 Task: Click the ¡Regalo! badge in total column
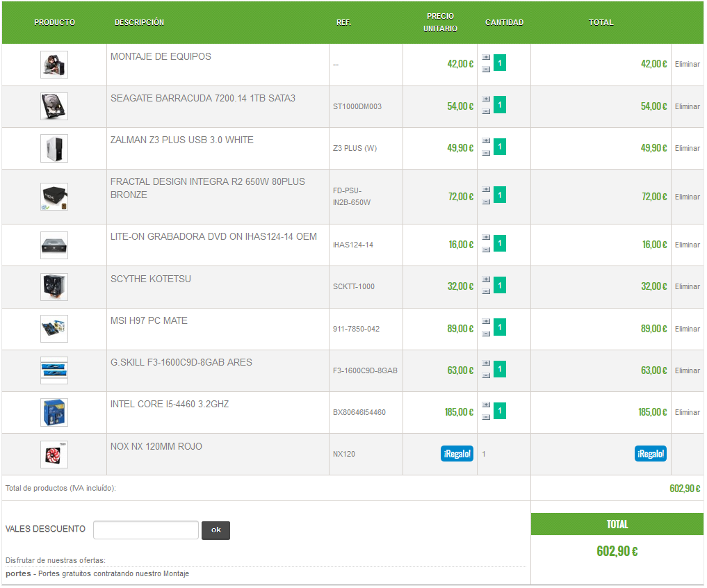click(650, 454)
